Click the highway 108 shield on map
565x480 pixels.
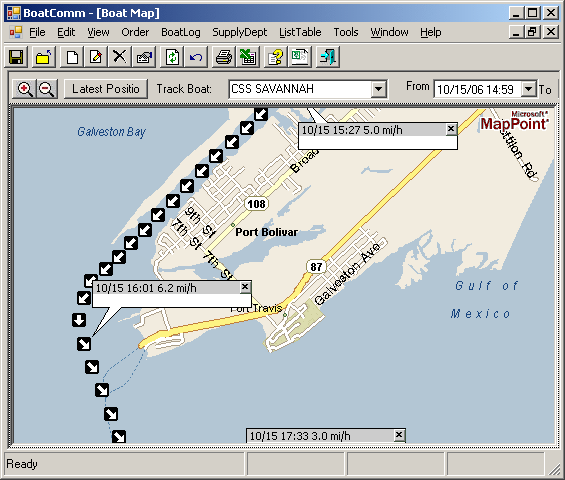[256, 204]
